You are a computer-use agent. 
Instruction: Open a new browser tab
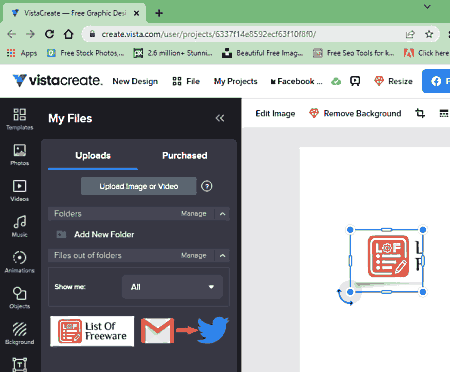click(x=159, y=13)
